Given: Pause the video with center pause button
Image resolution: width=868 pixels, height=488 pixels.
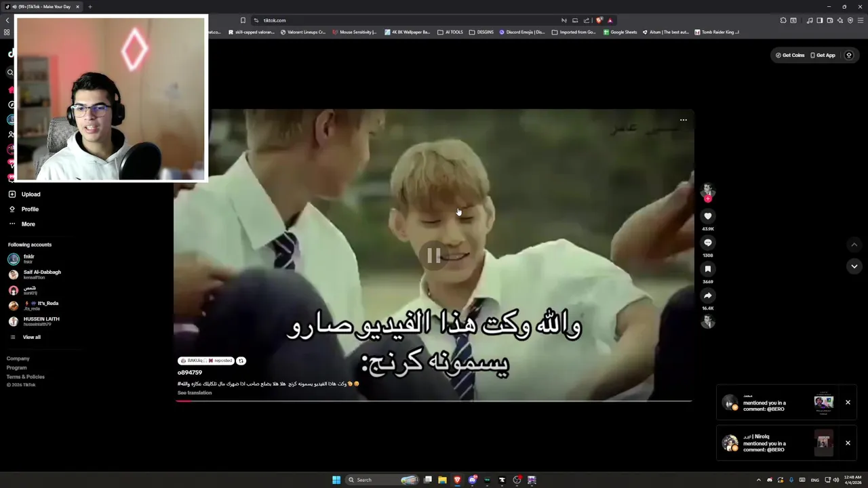Looking at the screenshot, I should tap(434, 256).
